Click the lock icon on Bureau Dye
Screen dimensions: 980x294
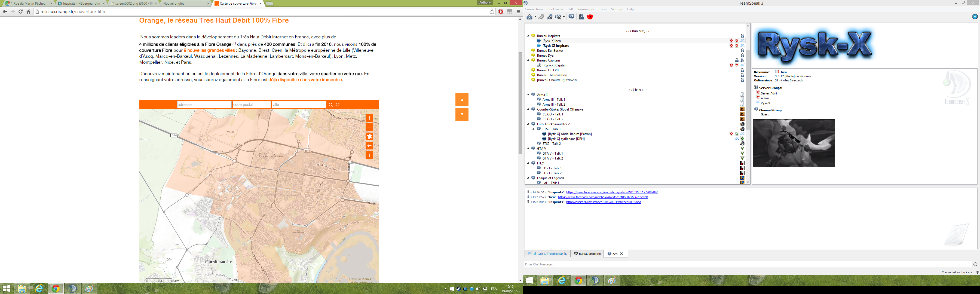click(x=742, y=56)
